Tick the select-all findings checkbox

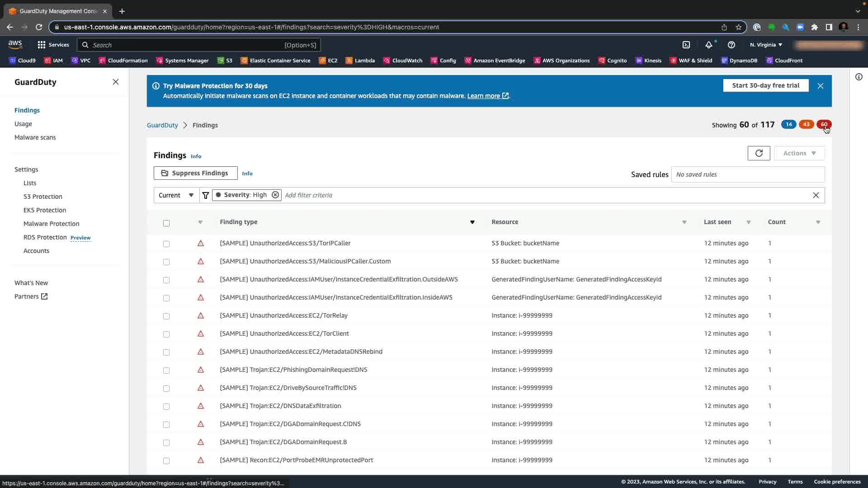pos(166,223)
